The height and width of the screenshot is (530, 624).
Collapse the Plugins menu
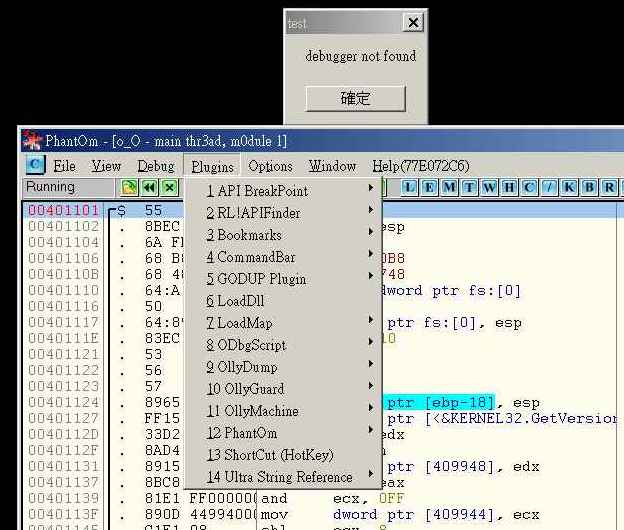[x=212, y=166]
